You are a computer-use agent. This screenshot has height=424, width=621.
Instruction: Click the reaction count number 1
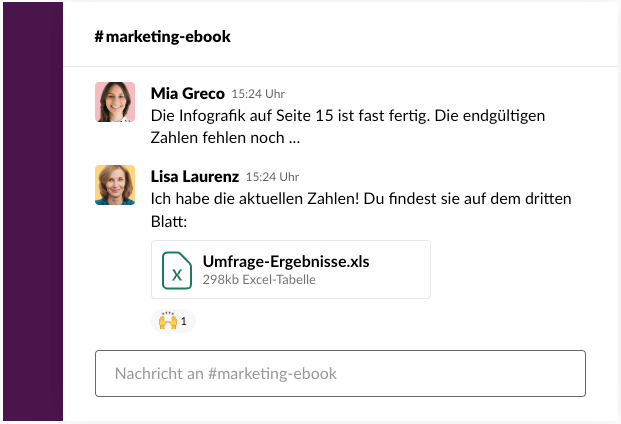click(x=184, y=322)
